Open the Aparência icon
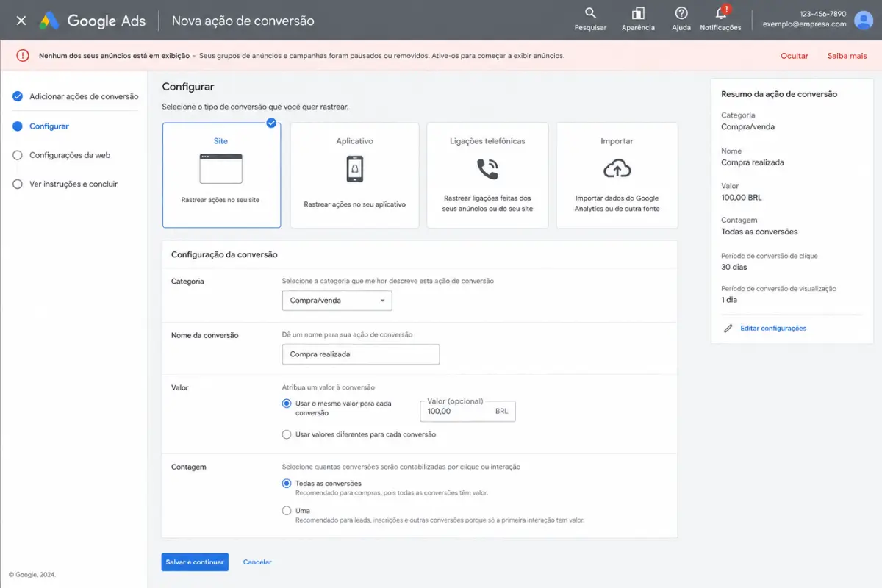 click(638, 13)
